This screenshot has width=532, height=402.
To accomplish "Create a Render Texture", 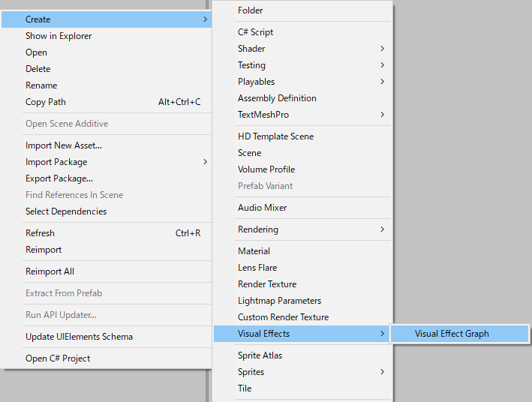I will [x=302, y=284].
